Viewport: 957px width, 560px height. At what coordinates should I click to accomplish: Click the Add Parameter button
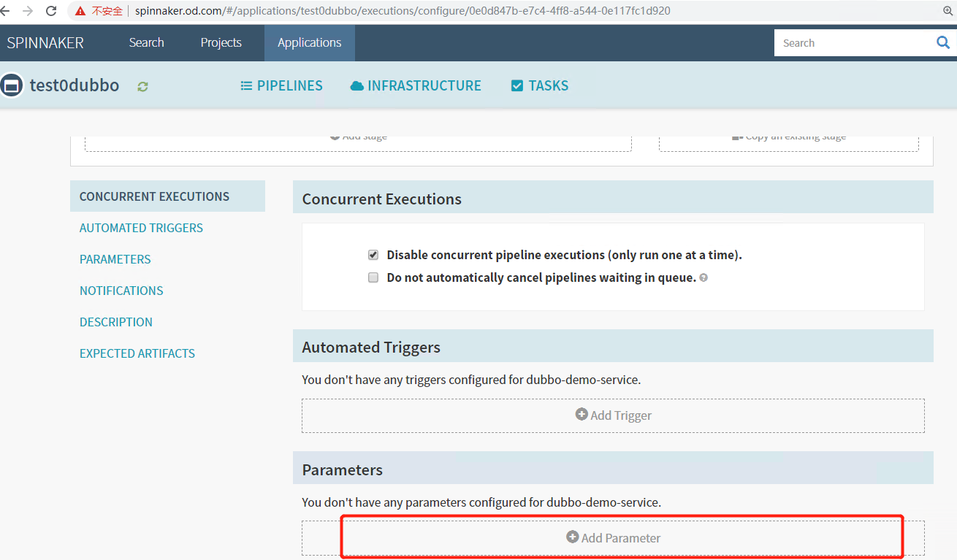click(x=613, y=538)
